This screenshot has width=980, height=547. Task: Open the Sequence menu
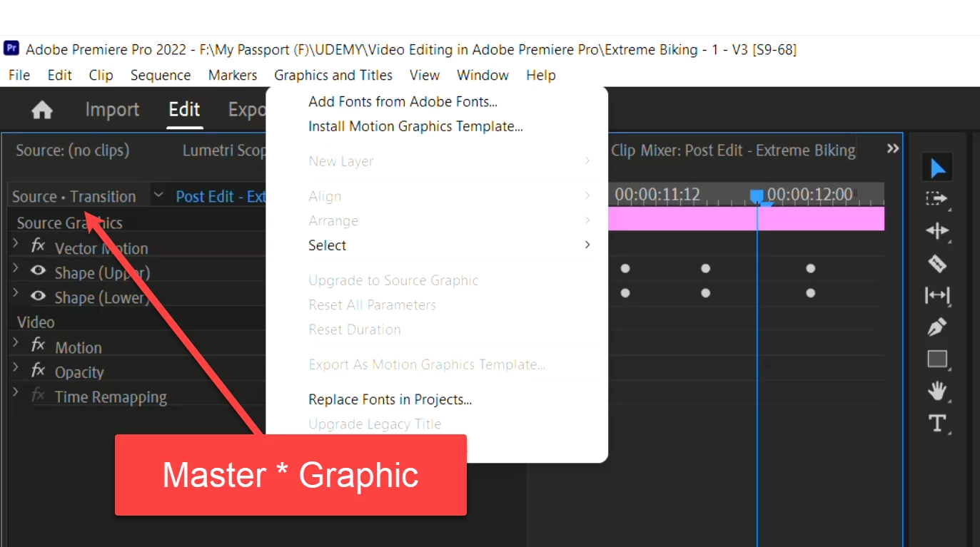161,75
